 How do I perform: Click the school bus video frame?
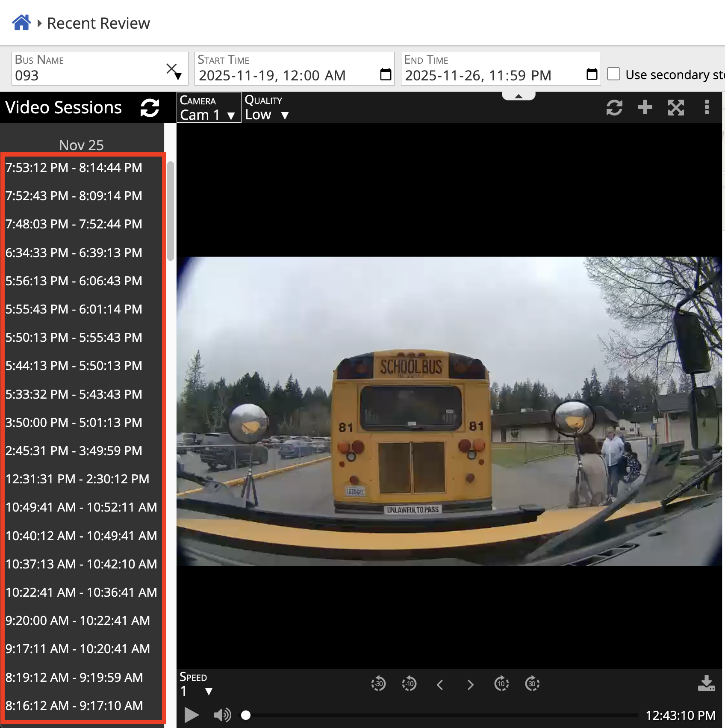[449, 411]
